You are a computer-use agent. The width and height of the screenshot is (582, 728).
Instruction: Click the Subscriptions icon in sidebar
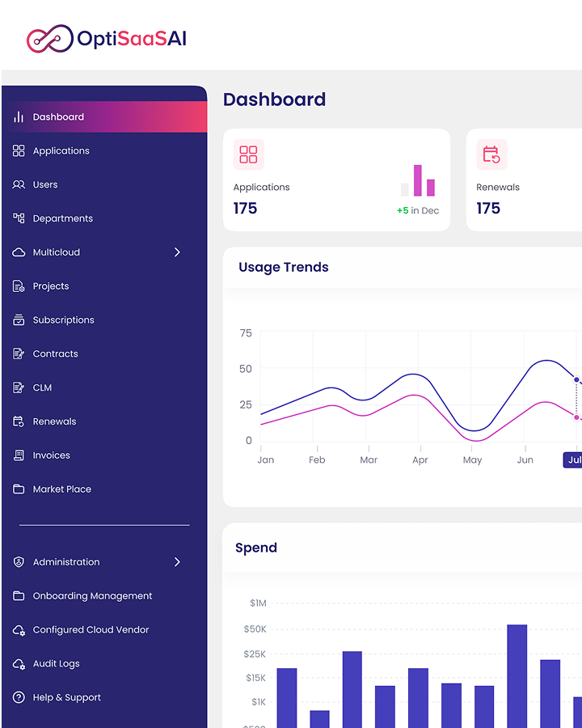coord(19,320)
